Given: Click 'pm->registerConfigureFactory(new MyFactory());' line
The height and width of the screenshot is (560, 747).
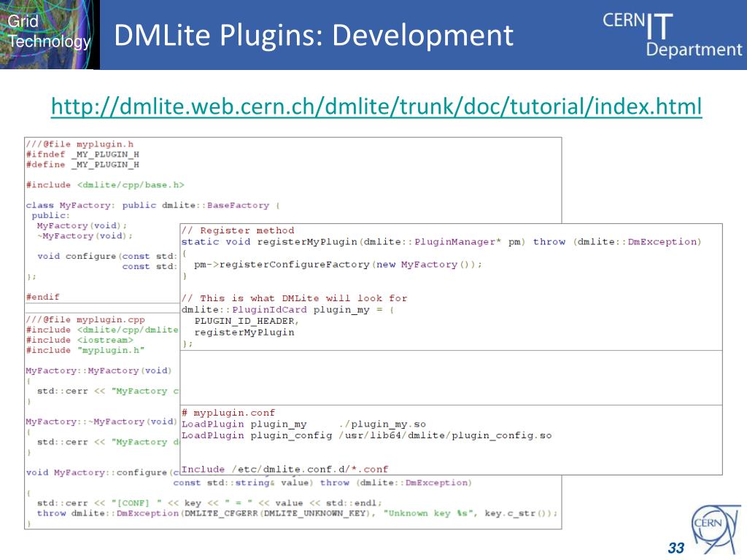Looking at the screenshot, I should point(338,264).
